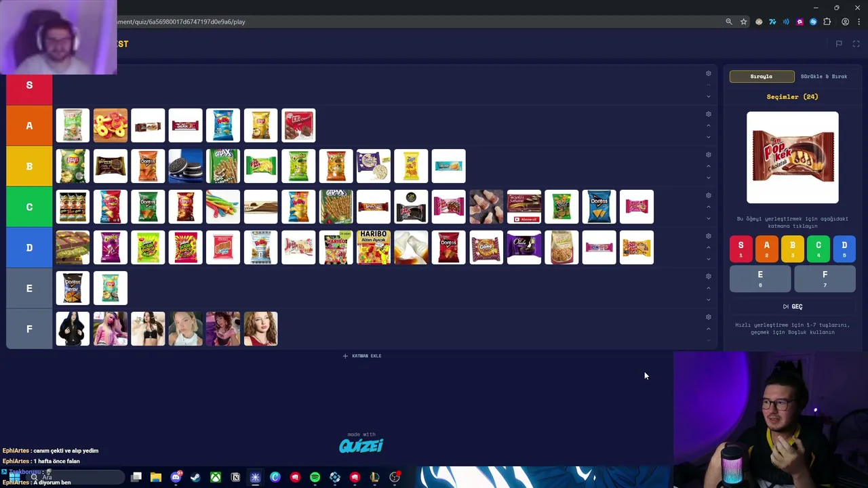Open settings gear for tier D row
This screenshot has width=868, height=488.
(709, 236)
